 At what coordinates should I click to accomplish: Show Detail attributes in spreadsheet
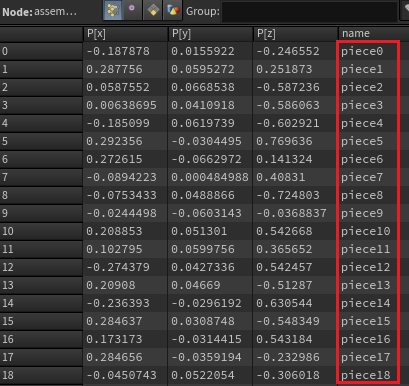coord(173,10)
